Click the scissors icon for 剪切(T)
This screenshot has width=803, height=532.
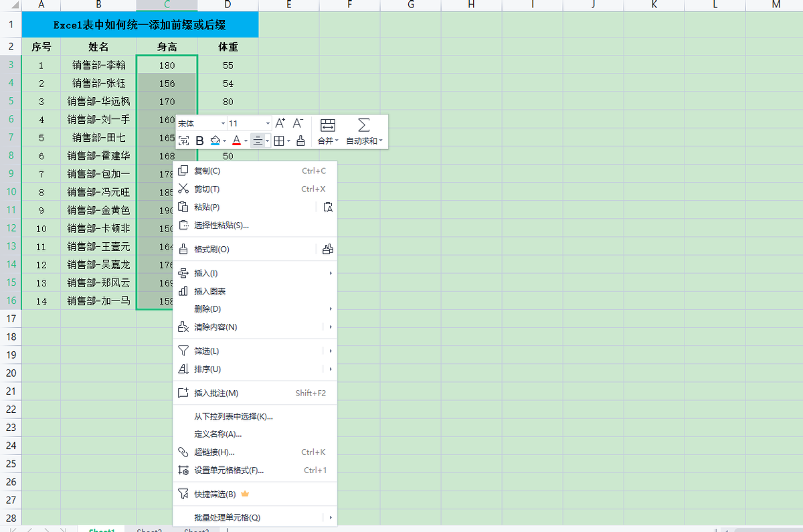pos(183,189)
